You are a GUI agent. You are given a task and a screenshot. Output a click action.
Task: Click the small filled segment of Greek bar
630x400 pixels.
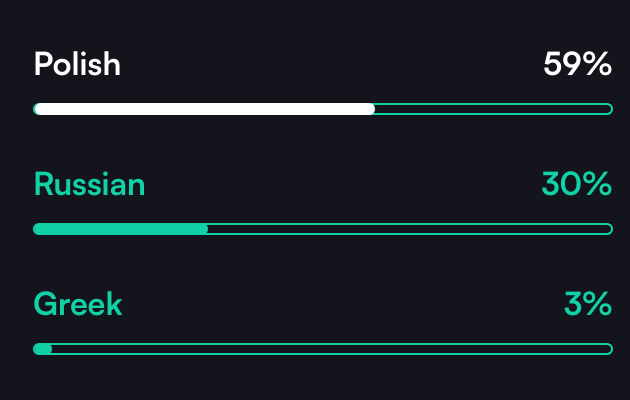[x=43, y=349]
